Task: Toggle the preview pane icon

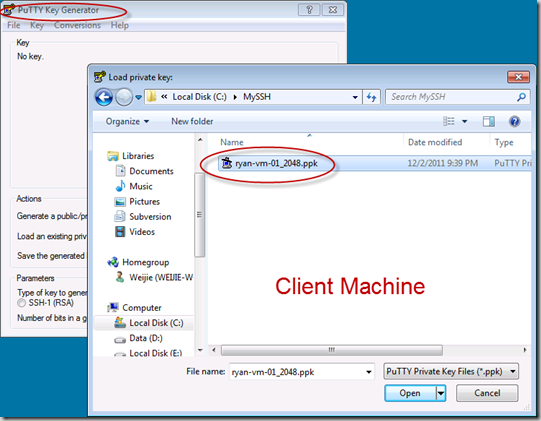Action: (489, 121)
